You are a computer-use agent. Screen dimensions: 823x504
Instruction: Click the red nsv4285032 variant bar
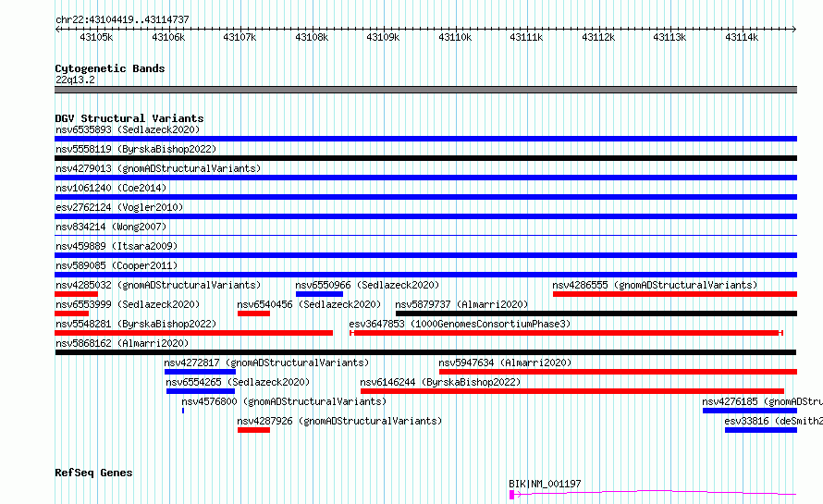point(76,294)
